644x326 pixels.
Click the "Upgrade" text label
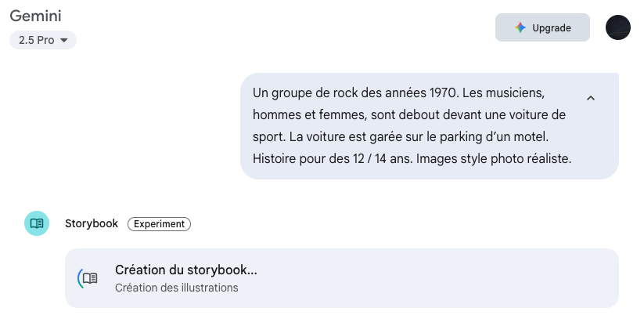point(552,27)
